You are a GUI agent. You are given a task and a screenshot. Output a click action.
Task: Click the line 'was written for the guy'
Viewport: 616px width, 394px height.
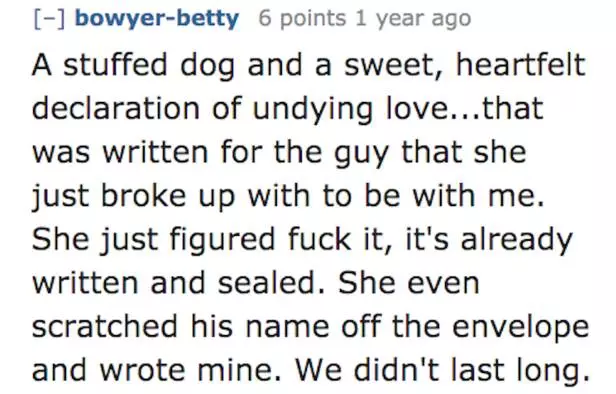click(x=279, y=152)
